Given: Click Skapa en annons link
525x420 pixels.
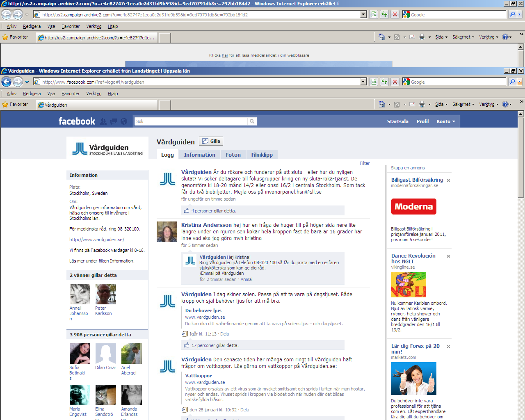Looking at the screenshot, I should 408,168.
